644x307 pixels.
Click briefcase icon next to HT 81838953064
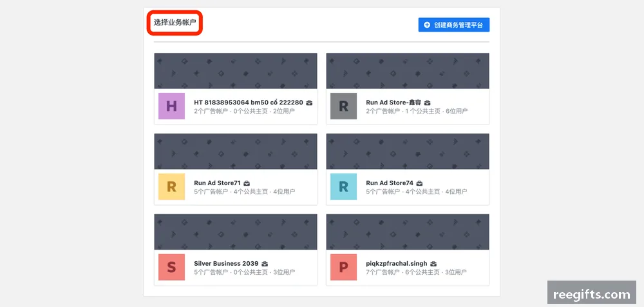tap(309, 103)
